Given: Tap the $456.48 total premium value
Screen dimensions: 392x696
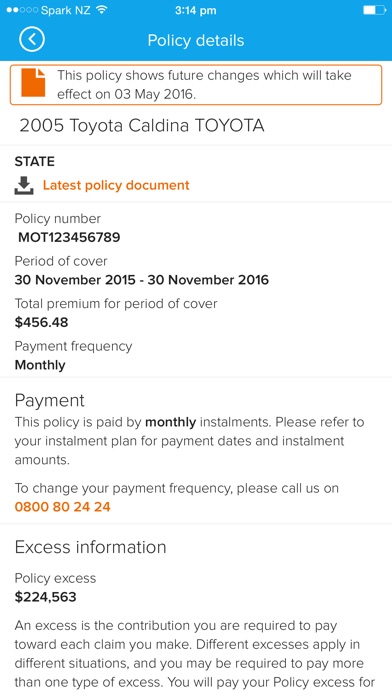Looking at the screenshot, I should [41, 322].
